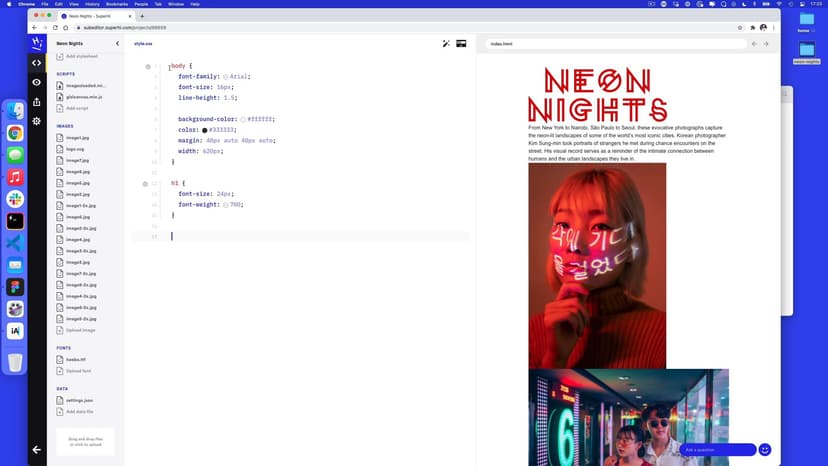The height and width of the screenshot is (466, 828).
Task: Click the eye preview icon in sidebar
Action: pyautogui.click(x=37, y=82)
